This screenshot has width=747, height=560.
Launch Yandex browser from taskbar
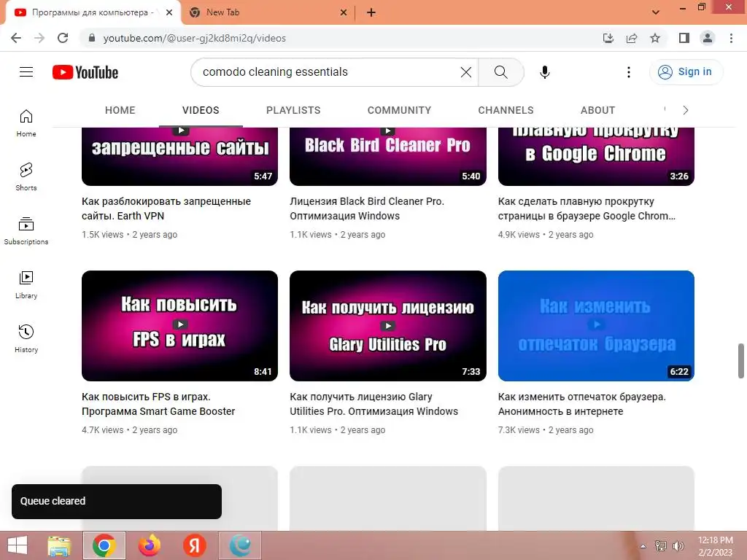pyautogui.click(x=194, y=545)
